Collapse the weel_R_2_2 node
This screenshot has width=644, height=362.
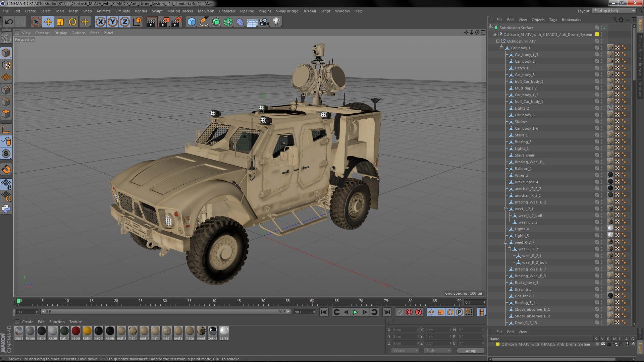pyautogui.click(x=509, y=249)
